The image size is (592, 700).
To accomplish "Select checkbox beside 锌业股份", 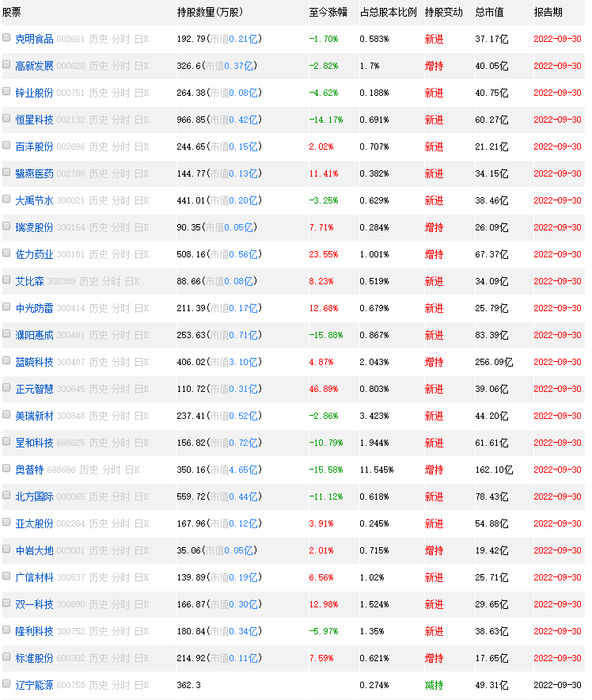I will click(x=6, y=91).
